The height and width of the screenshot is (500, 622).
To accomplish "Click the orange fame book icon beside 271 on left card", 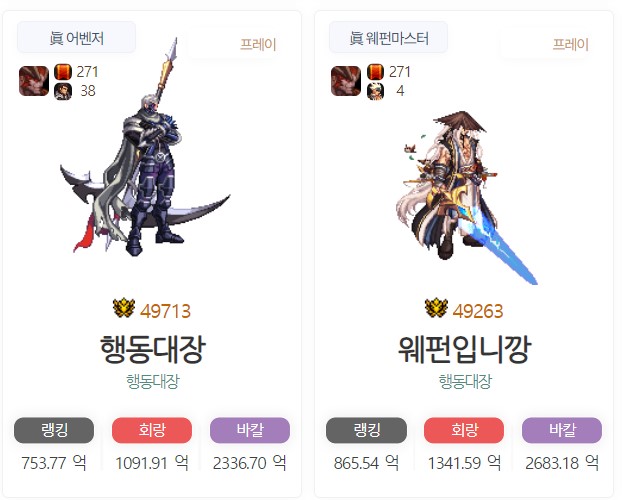I will [63, 72].
